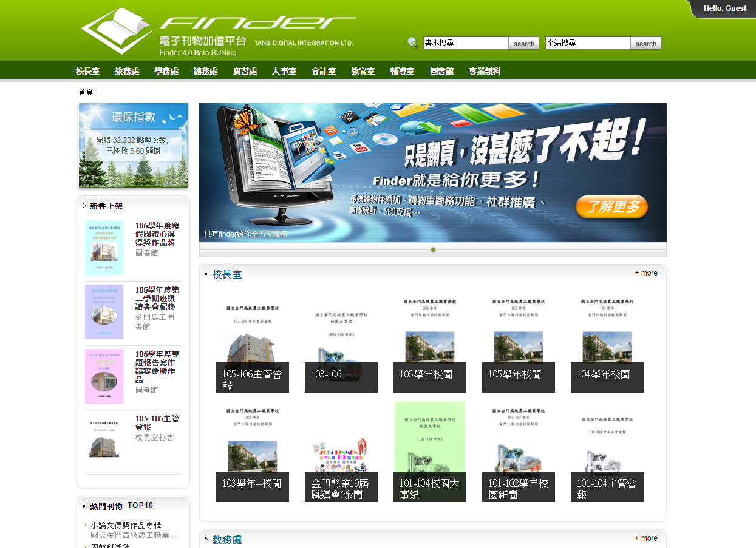Open the 101-102學年校園新聞 book thumbnail
Image resolution: width=756 pixels, height=548 pixels.
(519, 452)
